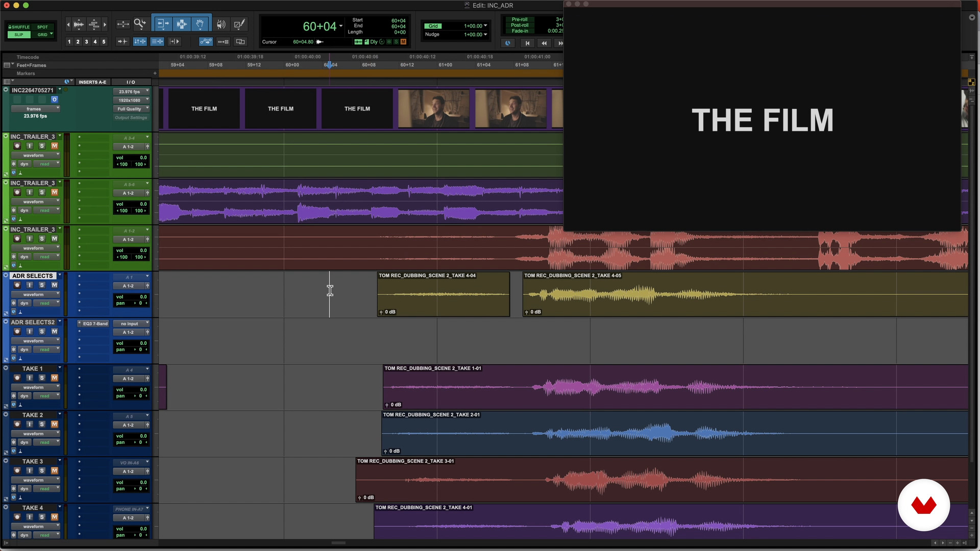
Task: Toggle the video track Online O button
Action: [x=54, y=99]
